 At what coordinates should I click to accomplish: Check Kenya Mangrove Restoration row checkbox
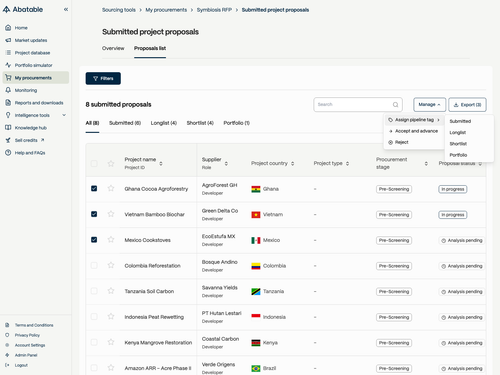(94, 342)
